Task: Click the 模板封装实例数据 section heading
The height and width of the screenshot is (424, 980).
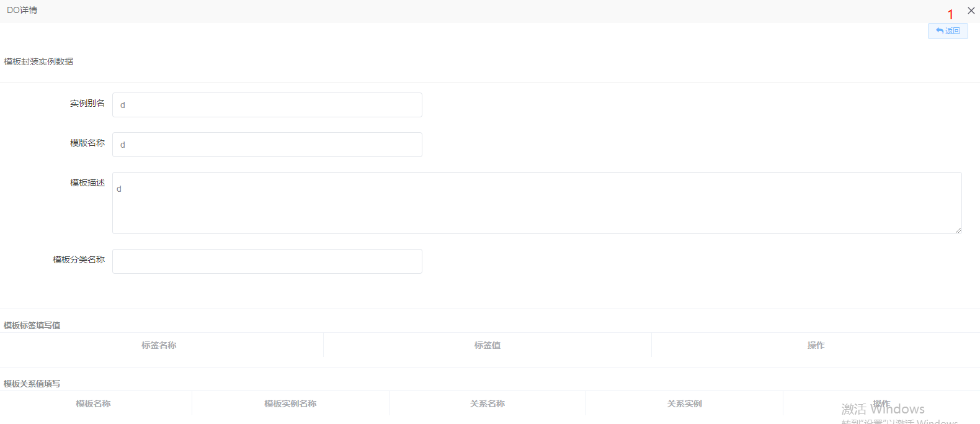Action: 38,61
